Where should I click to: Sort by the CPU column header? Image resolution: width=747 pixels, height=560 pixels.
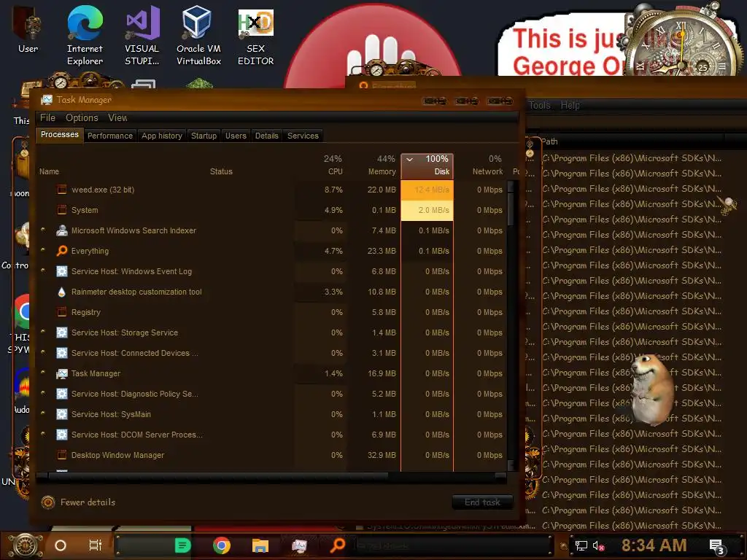(322, 166)
